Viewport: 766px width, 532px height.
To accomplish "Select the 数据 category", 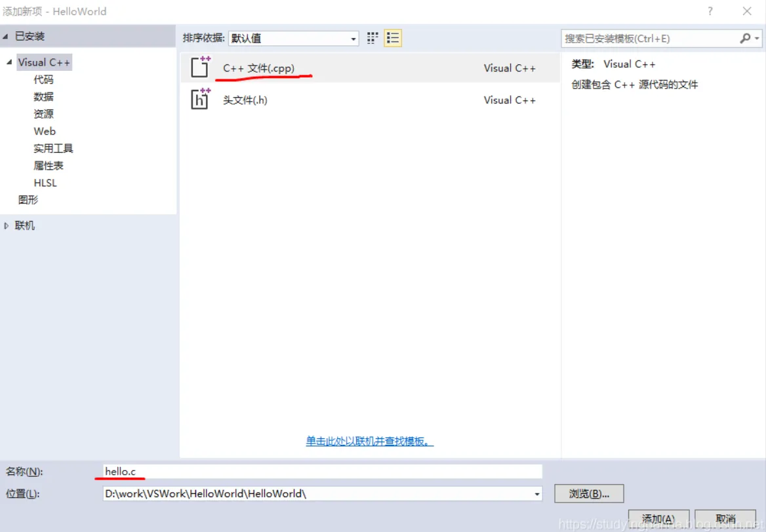I will click(x=43, y=96).
